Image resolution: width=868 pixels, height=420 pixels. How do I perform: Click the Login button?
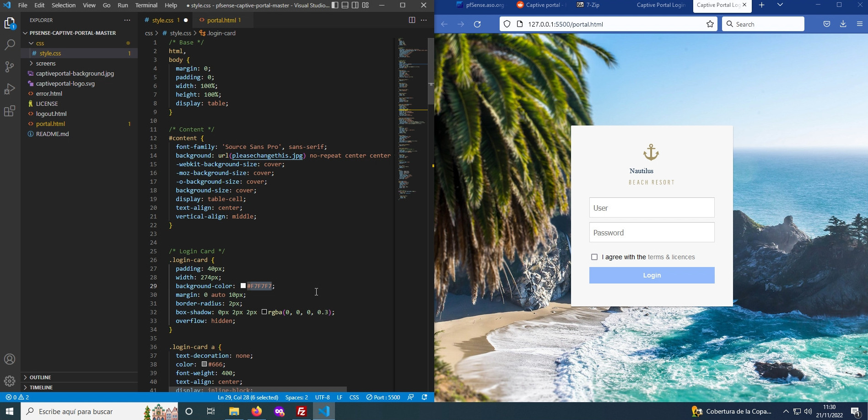point(652,275)
